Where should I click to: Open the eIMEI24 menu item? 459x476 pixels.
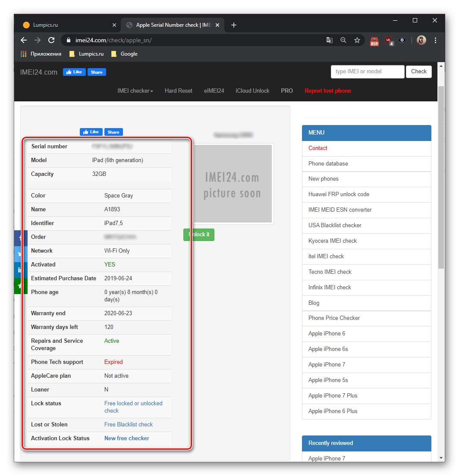(x=214, y=91)
